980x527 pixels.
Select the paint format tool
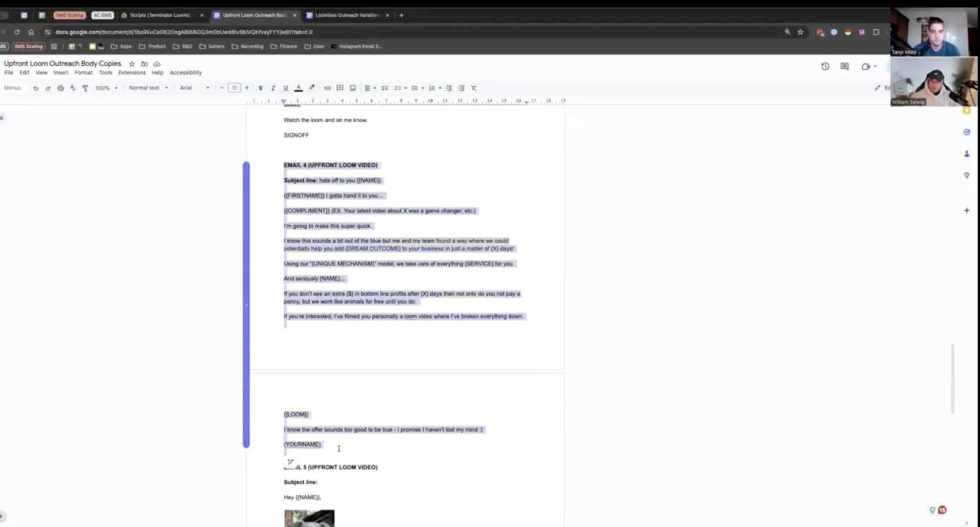(x=85, y=88)
